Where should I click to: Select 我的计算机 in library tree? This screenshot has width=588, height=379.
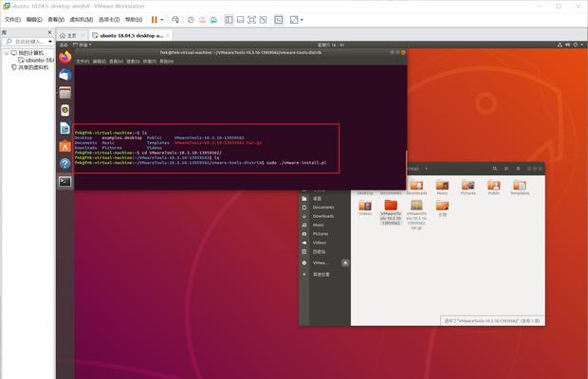tap(30, 53)
